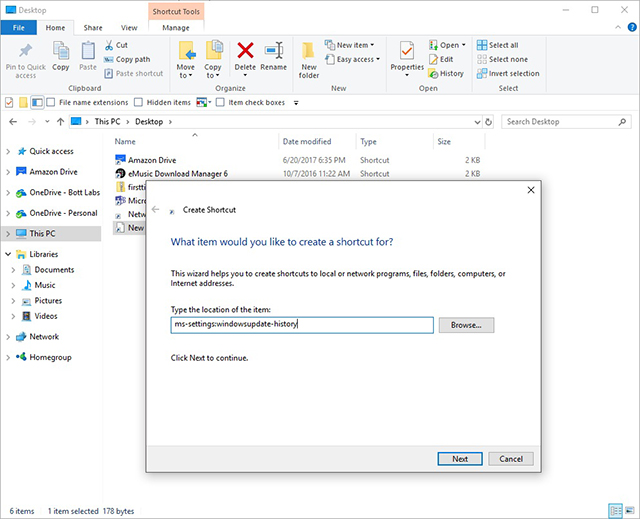Click the Rename icon
The width and height of the screenshot is (640, 519).
(273, 51)
